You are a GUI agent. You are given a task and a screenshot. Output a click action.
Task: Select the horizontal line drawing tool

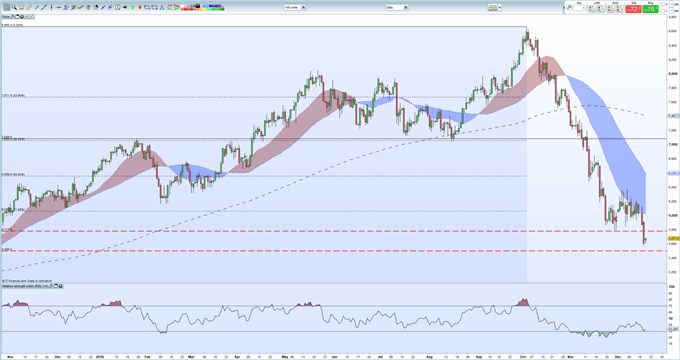point(59,7)
